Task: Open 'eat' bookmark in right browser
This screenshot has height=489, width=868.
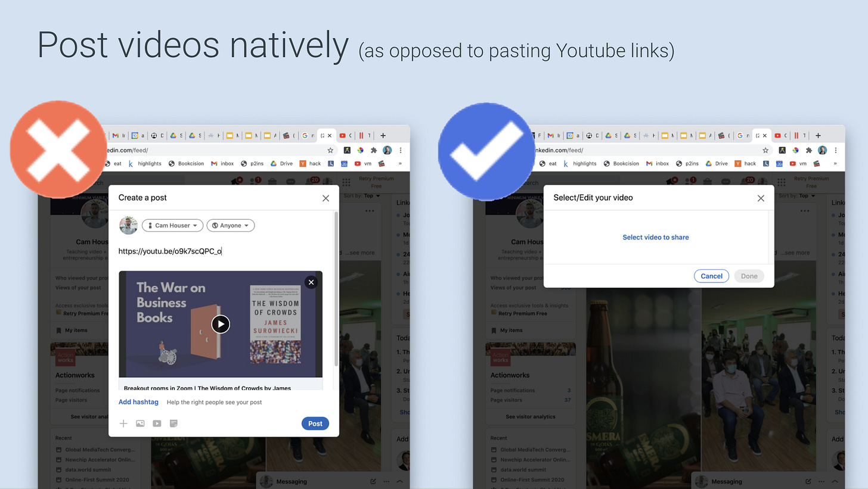Action: (548, 163)
